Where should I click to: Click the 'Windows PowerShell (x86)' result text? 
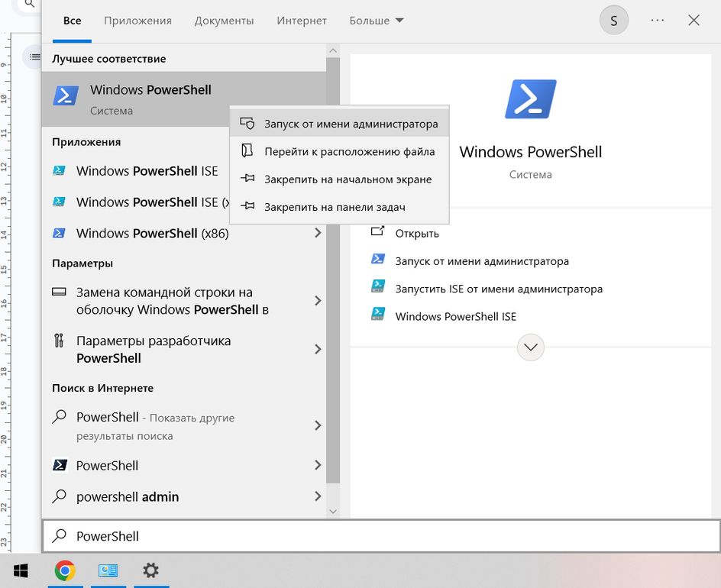tap(152, 234)
